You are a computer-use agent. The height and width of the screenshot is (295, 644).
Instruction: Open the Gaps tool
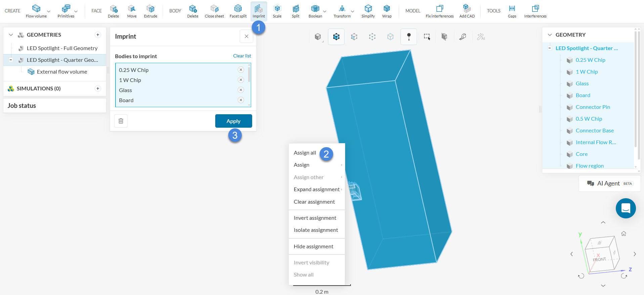point(512,11)
